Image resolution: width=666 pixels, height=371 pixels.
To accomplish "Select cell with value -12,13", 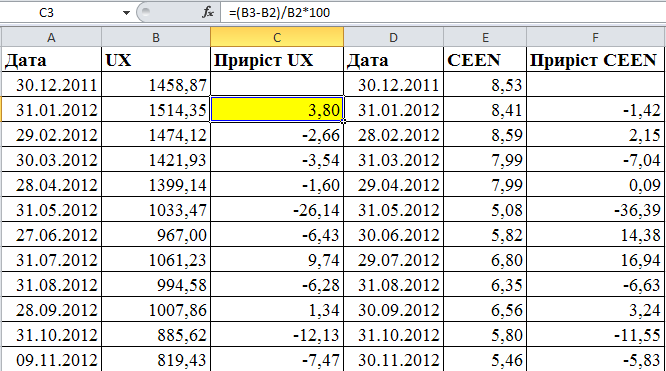I will (x=277, y=335).
